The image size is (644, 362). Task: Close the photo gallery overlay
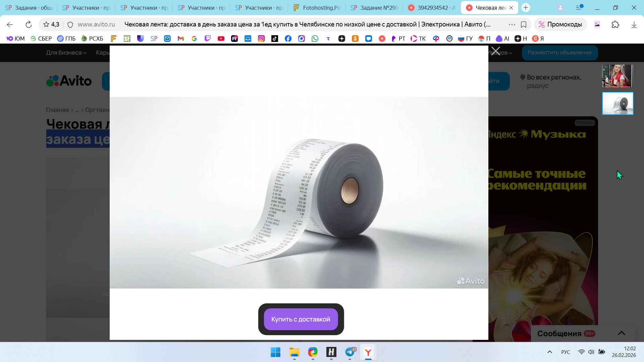495,51
